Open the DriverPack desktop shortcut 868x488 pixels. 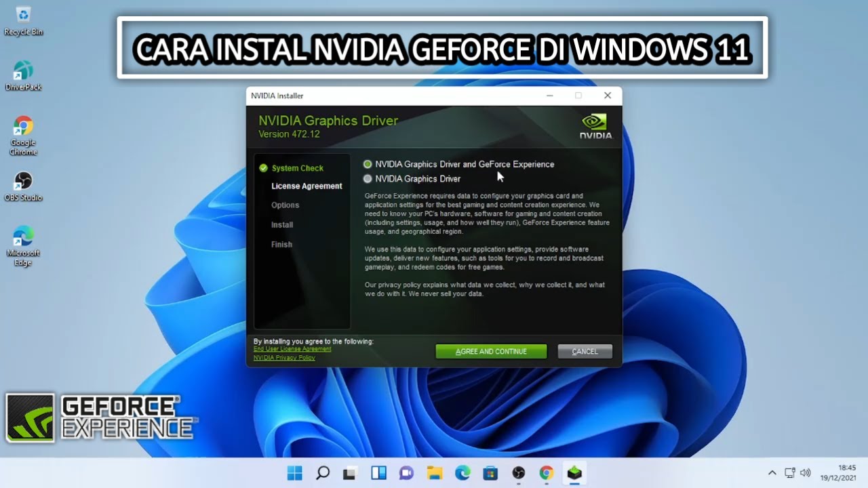coord(23,75)
